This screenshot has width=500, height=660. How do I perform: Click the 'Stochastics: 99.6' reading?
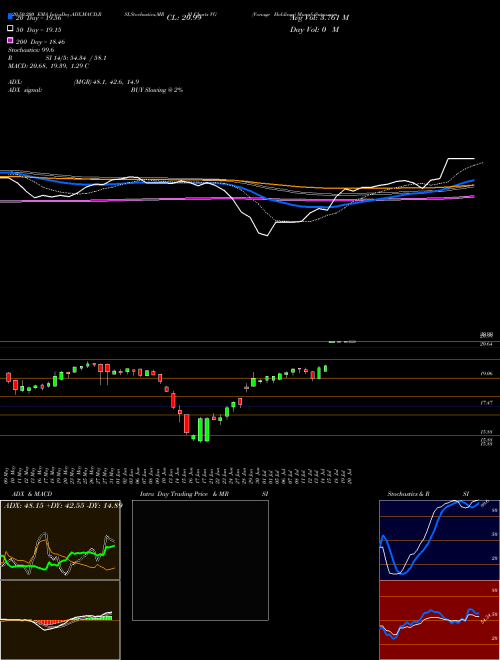point(31,50)
